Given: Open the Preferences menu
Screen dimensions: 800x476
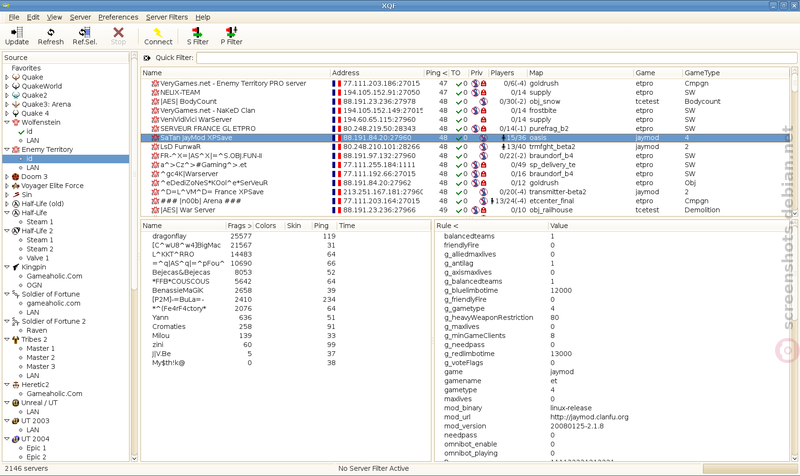Looking at the screenshot, I should point(118,17).
